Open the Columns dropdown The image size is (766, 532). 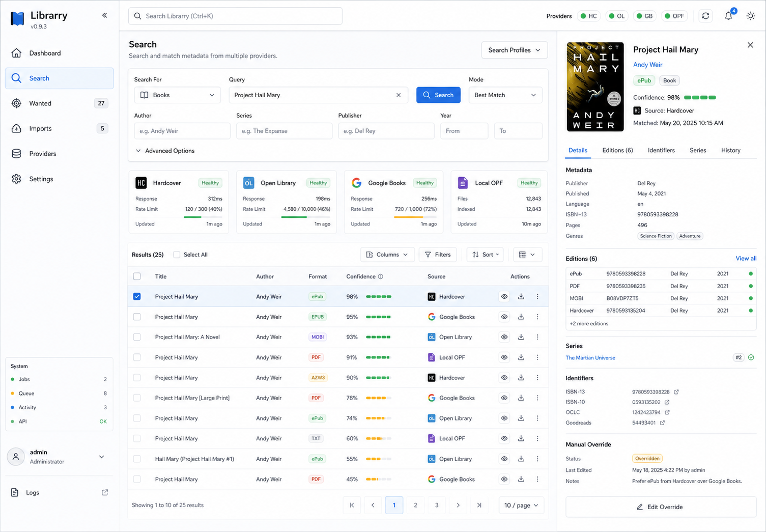click(387, 255)
